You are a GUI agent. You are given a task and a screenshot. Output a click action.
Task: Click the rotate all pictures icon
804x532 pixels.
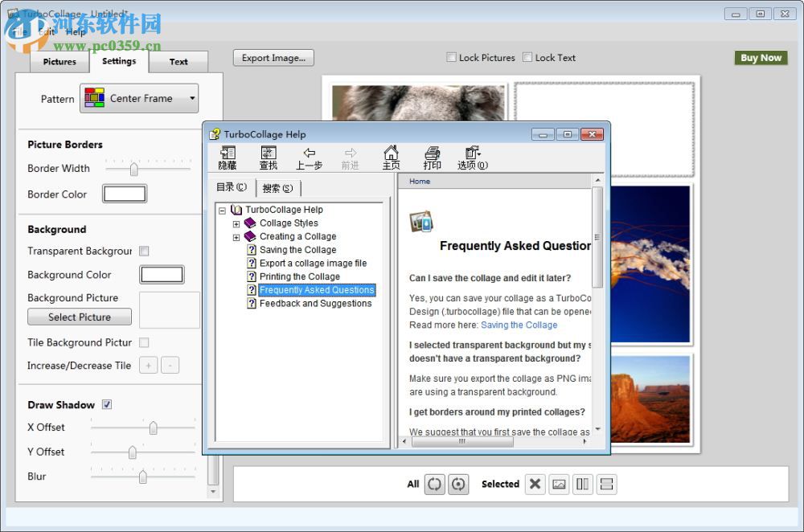458,484
